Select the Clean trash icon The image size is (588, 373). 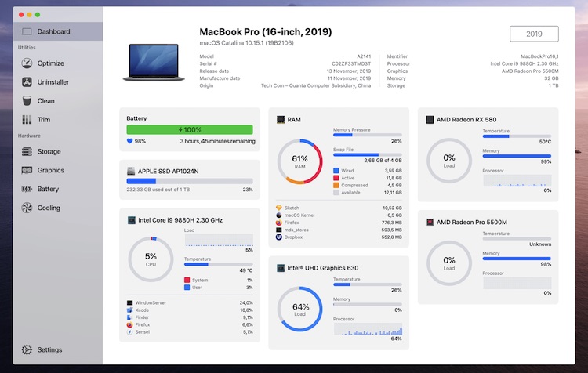[27, 101]
